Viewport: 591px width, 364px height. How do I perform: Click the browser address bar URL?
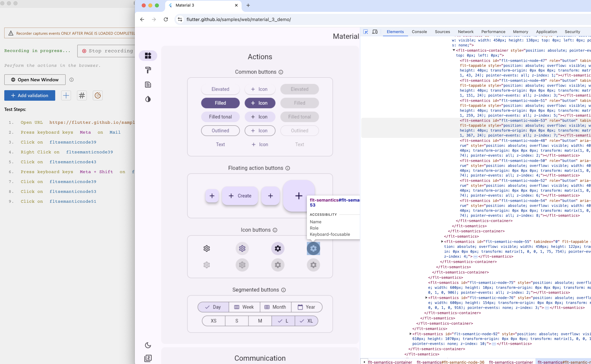pyautogui.click(x=239, y=19)
